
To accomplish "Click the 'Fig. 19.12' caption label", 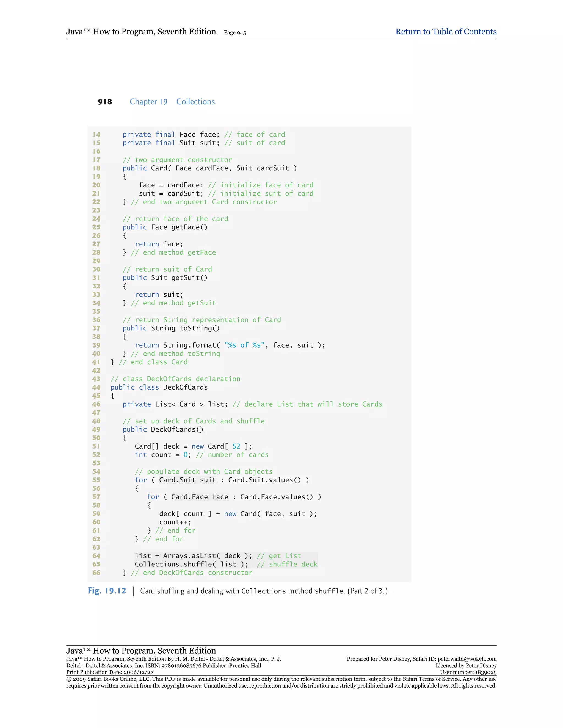I will (107, 591).
